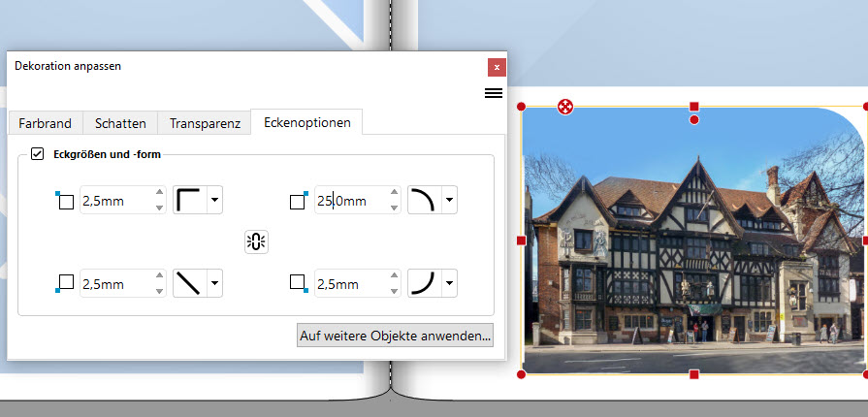
Task: Click the Dekoration anpassen title text
Action: pos(68,66)
